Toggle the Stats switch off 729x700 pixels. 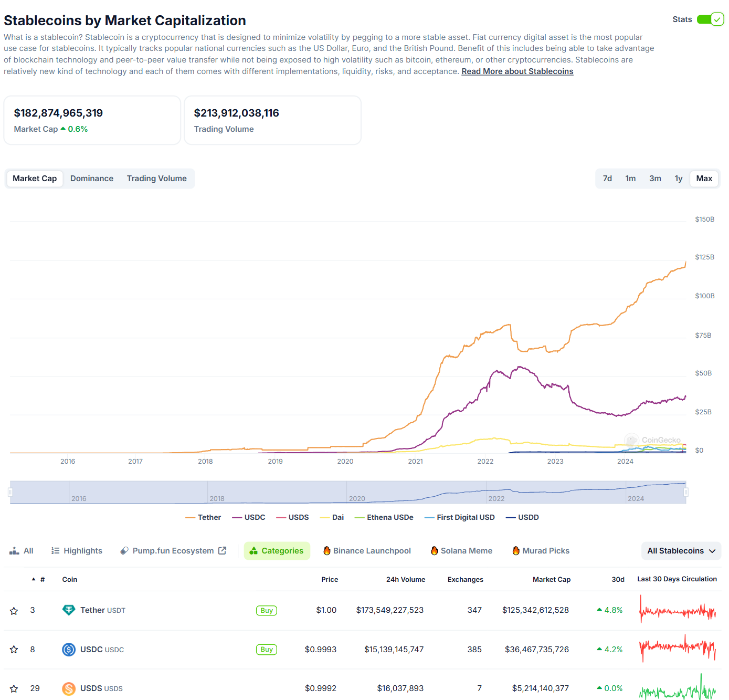point(710,19)
